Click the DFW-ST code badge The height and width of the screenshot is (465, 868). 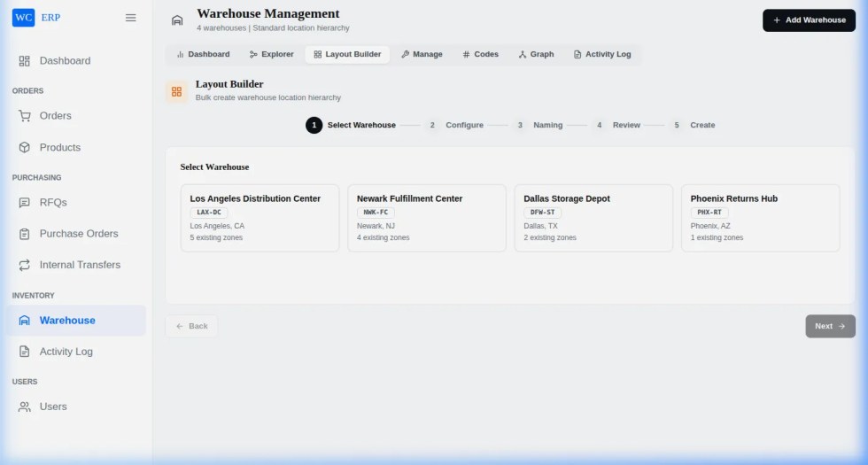pos(542,213)
